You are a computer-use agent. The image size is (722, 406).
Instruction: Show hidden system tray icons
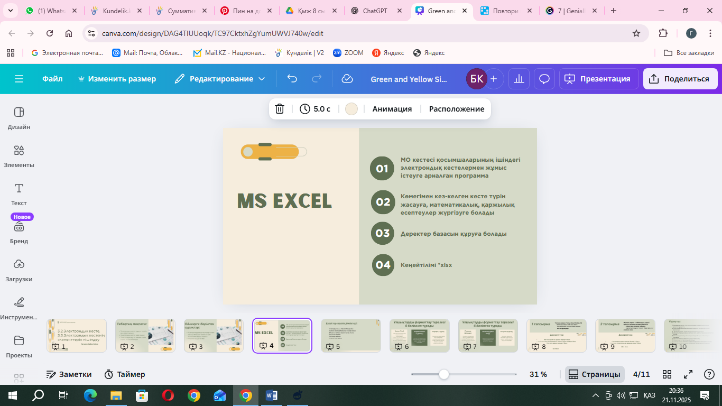point(595,395)
